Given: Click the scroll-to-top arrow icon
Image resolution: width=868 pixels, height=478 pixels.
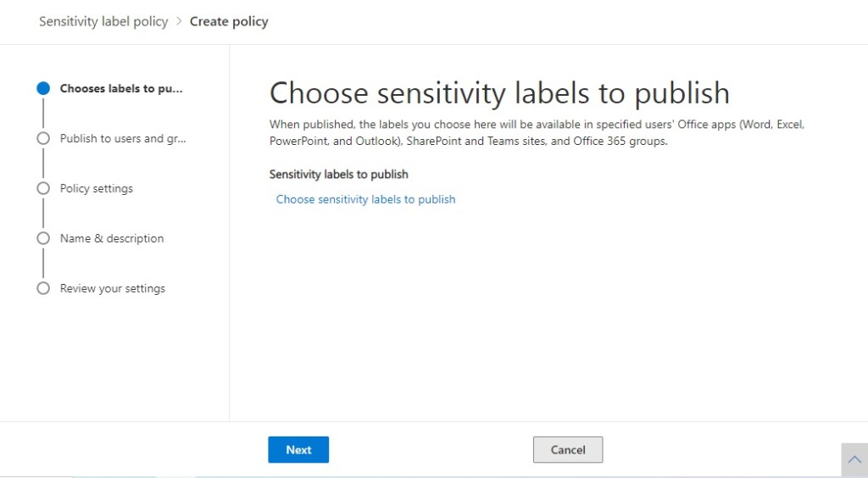Looking at the screenshot, I should coord(854,459).
